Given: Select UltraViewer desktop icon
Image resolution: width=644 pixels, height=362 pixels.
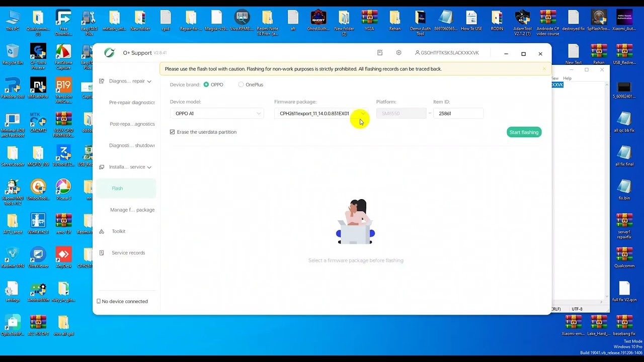Looking at the screenshot, I should [38, 257].
